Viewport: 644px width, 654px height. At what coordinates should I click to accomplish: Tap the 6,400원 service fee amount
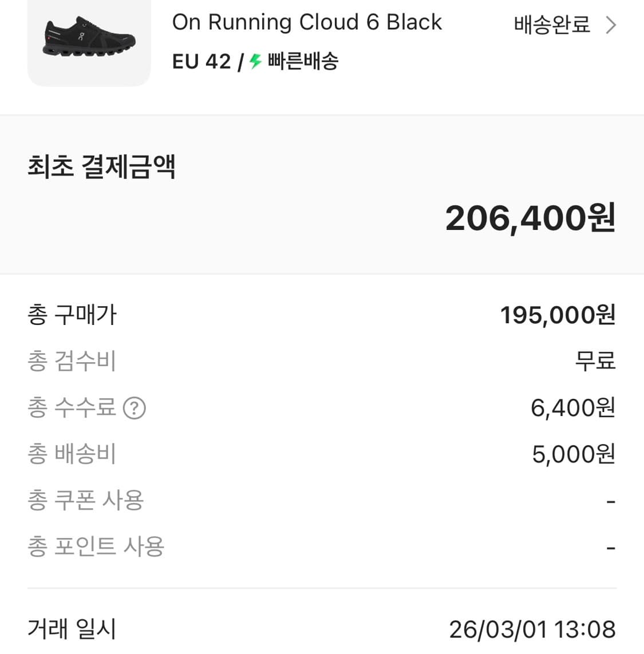tap(572, 408)
